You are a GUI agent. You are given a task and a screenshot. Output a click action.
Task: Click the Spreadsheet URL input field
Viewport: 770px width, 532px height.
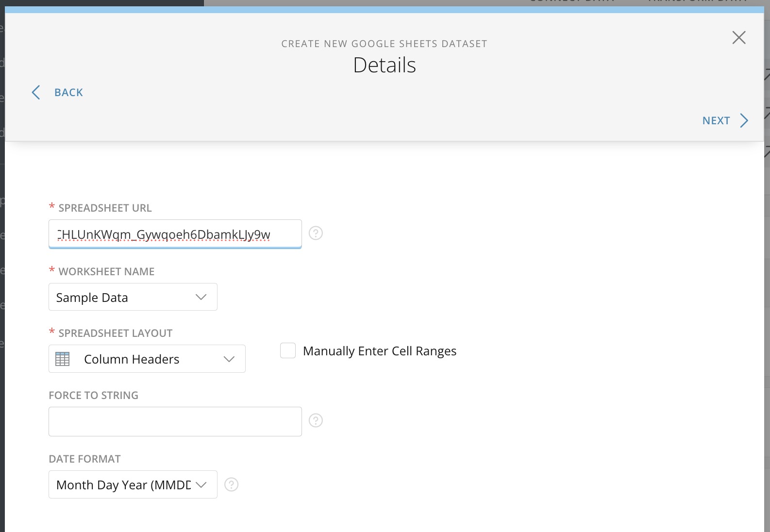[x=175, y=234]
